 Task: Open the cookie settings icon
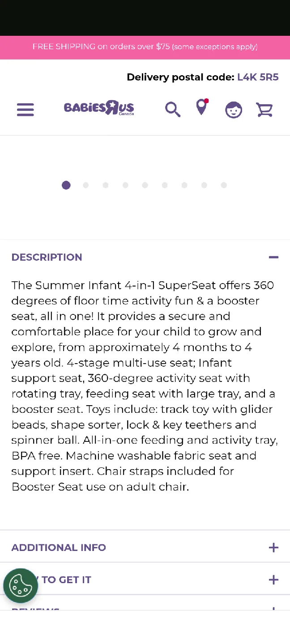click(x=21, y=585)
